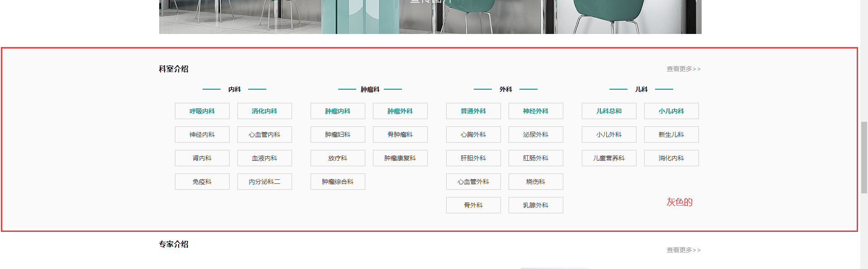Click the 外科 group title
The width and height of the screenshot is (868, 269).
[505, 89]
